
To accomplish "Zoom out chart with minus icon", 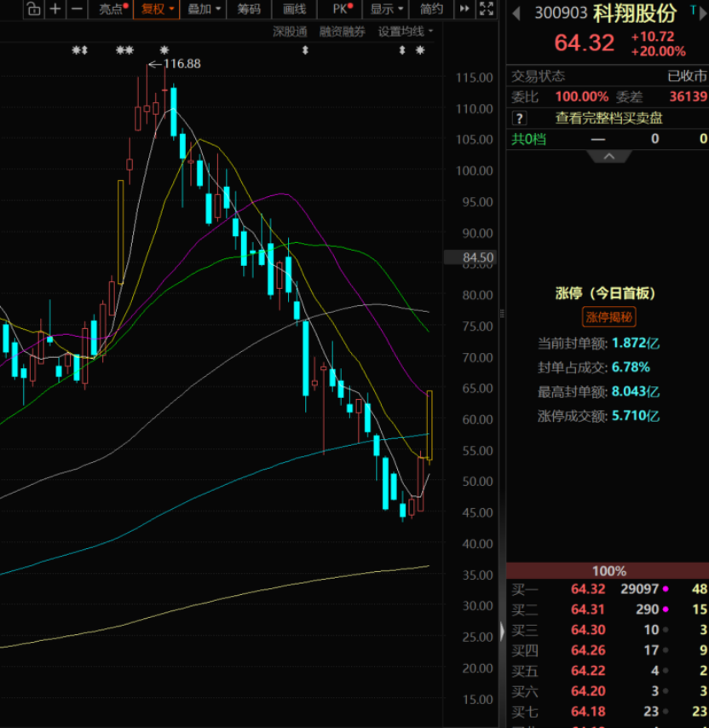I will click(77, 9).
